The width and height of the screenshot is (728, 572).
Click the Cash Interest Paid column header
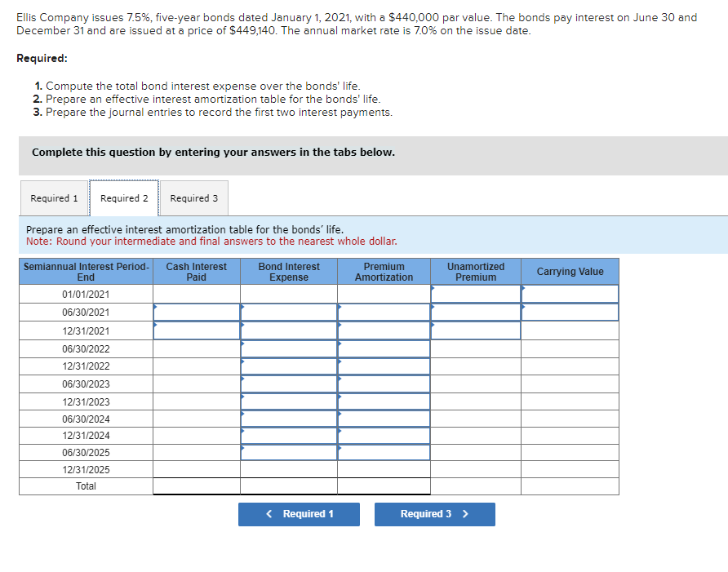(x=197, y=272)
